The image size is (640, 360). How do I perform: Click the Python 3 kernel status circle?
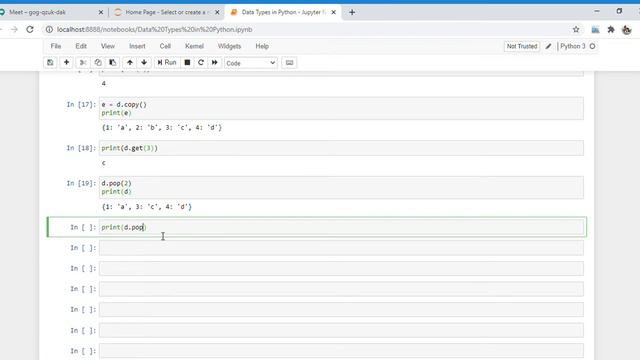(x=593, y=46)
